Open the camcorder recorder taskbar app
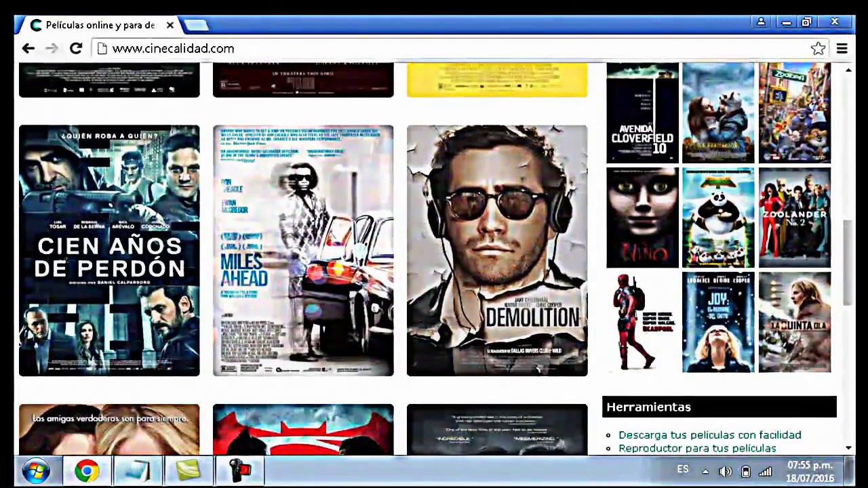 (239, 470)
